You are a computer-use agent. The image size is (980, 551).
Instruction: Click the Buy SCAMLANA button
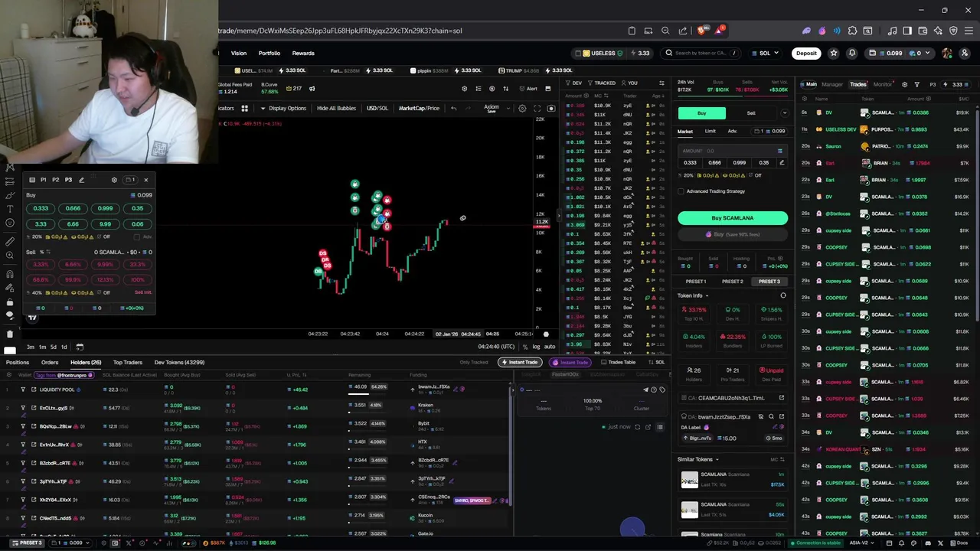click(x=733, y=218)
